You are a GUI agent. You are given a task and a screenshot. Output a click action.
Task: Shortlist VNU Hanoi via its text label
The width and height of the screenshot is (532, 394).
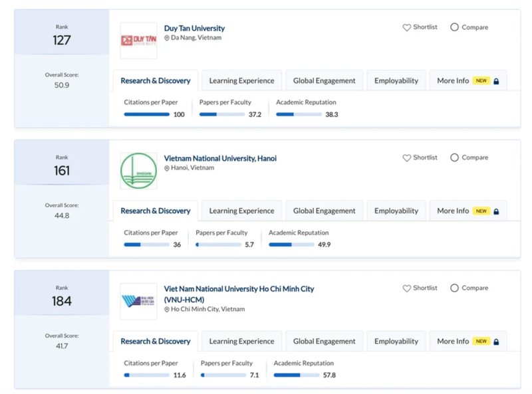pyautogui.click(x=425, y=157)
